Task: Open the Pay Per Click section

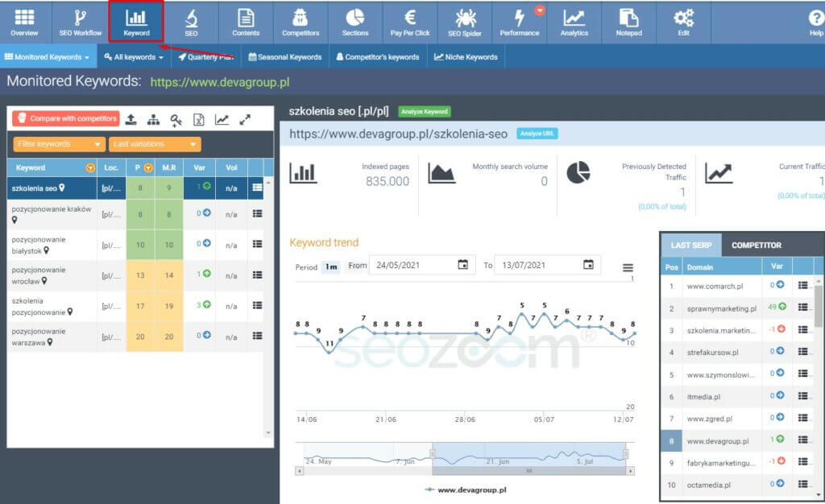Action: pos(410,23)
